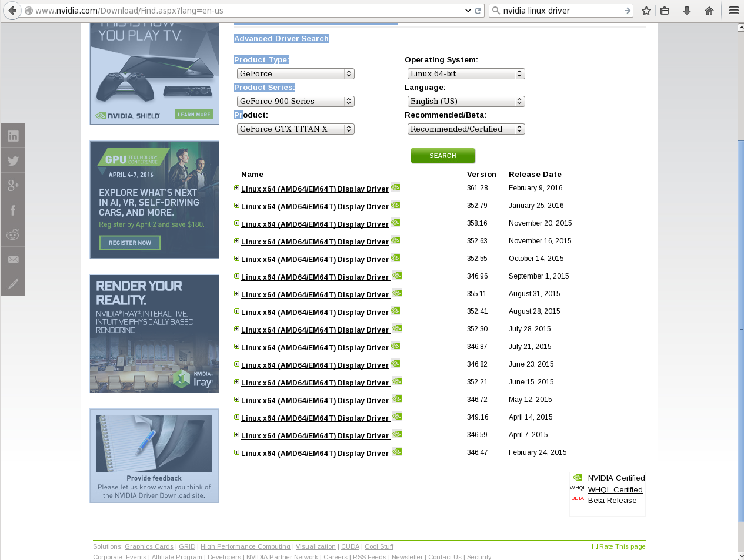Expand details for driver version 361.28
The image size is (744, 560).
pos(236,188)
